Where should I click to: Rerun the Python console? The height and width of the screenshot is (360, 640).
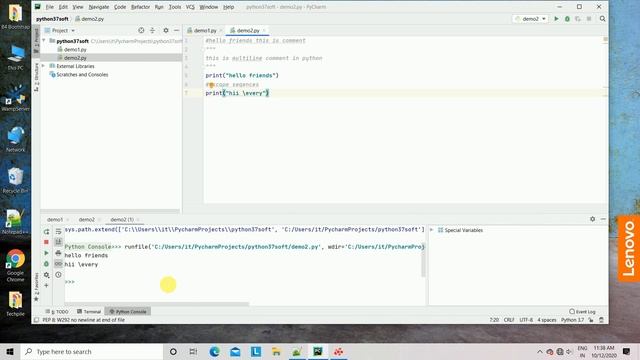47,231
